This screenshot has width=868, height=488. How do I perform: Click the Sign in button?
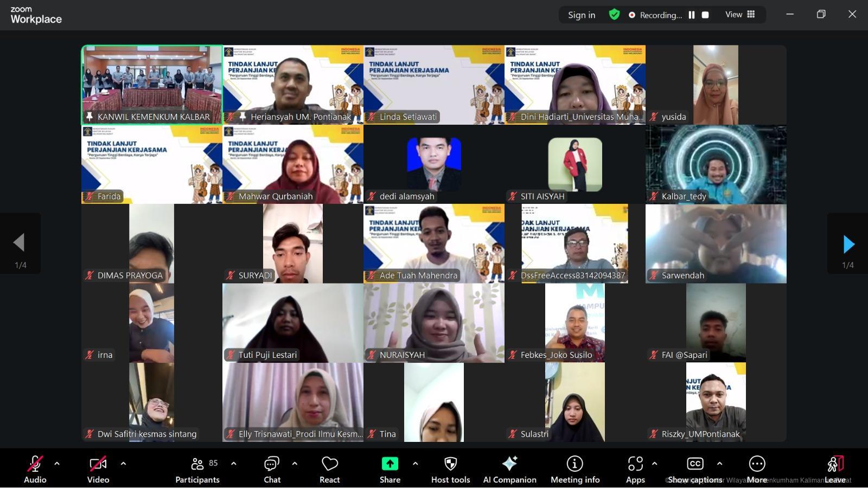(x=581, y=15)
